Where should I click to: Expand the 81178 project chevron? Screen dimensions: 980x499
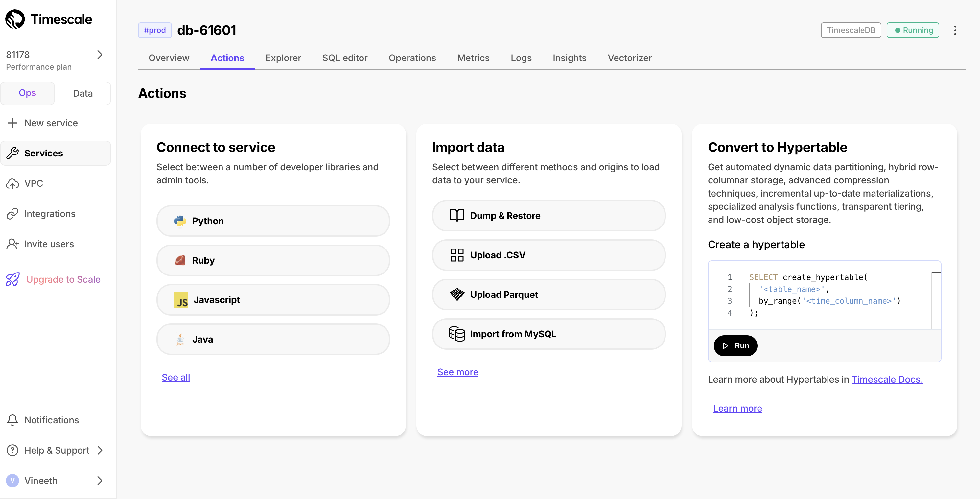click(100, 55)
